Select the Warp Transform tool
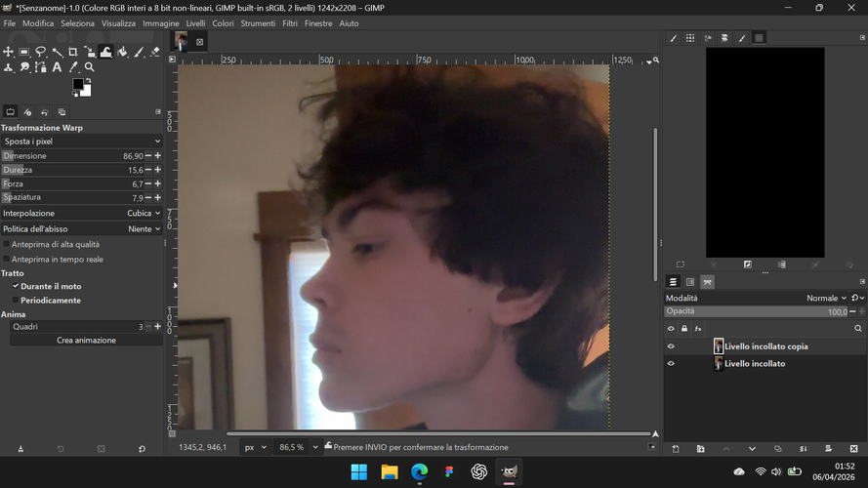This screenshot has width=868, height=488. [x=105, y=52]
